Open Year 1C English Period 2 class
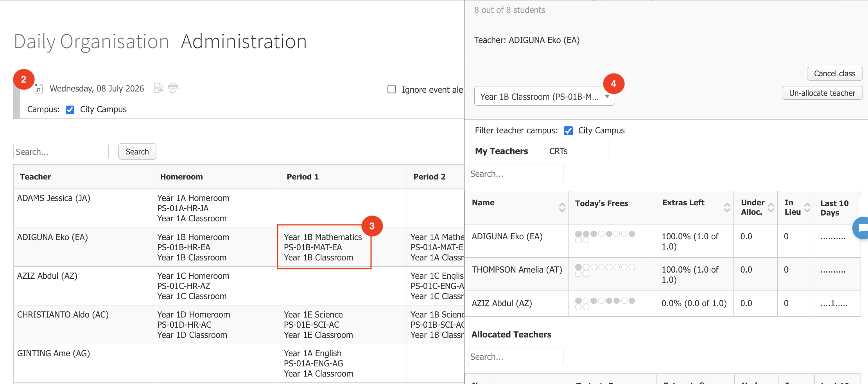Viewport: 868px width, 384px height. (436, 286)
